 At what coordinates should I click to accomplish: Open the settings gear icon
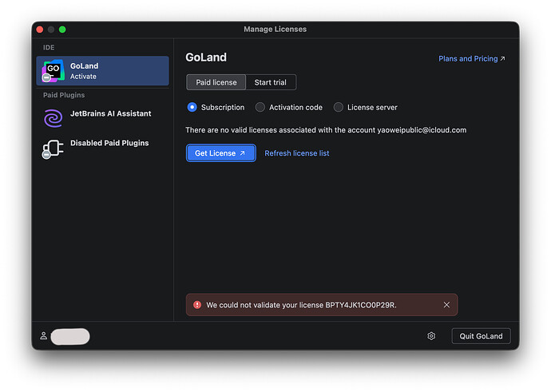pos(431,336)
